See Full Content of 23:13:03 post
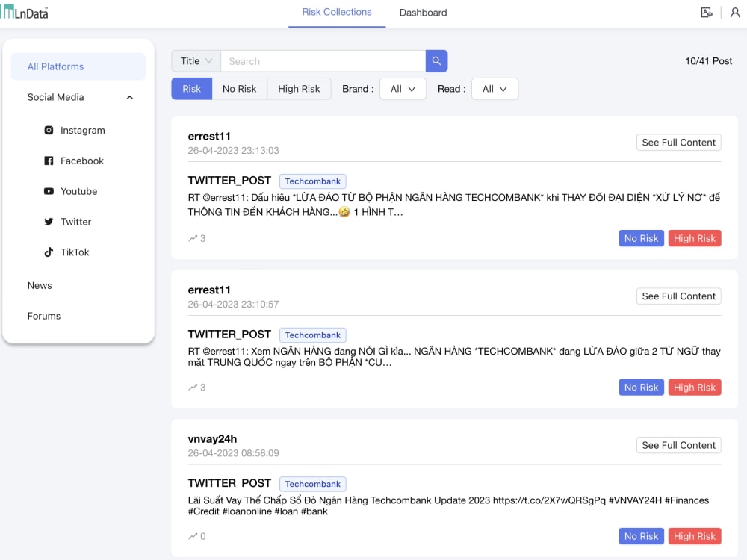This screenshot has width=747, height=560. click(678, 143)
